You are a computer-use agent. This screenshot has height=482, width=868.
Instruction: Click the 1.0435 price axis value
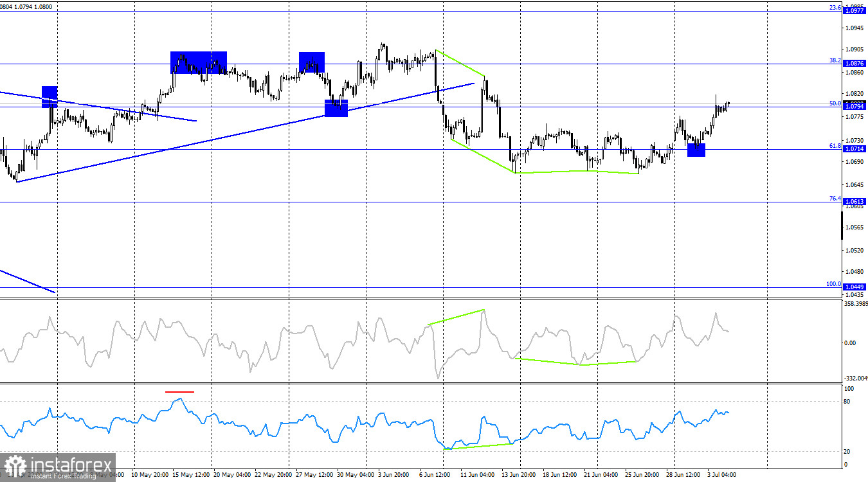pos(856,294)
